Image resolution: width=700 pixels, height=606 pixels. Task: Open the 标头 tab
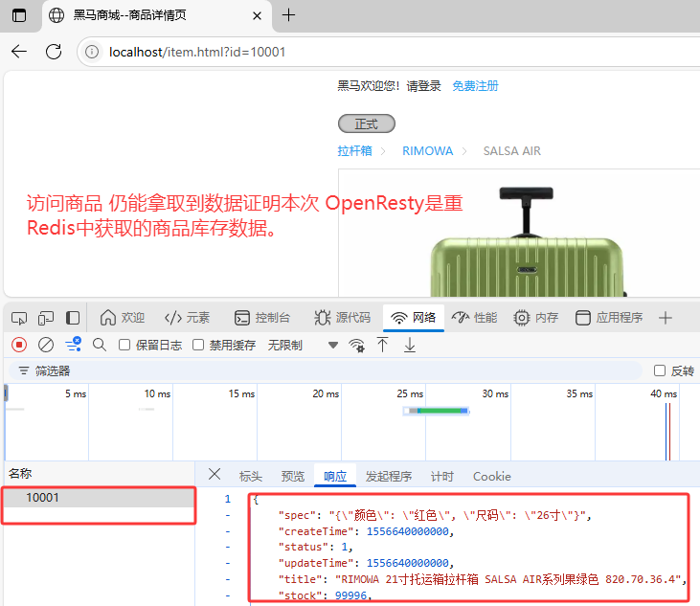click(251, 476)
